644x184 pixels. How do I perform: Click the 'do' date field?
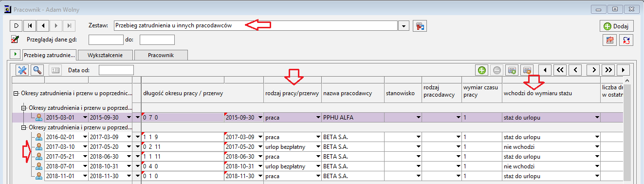[157, 40]
